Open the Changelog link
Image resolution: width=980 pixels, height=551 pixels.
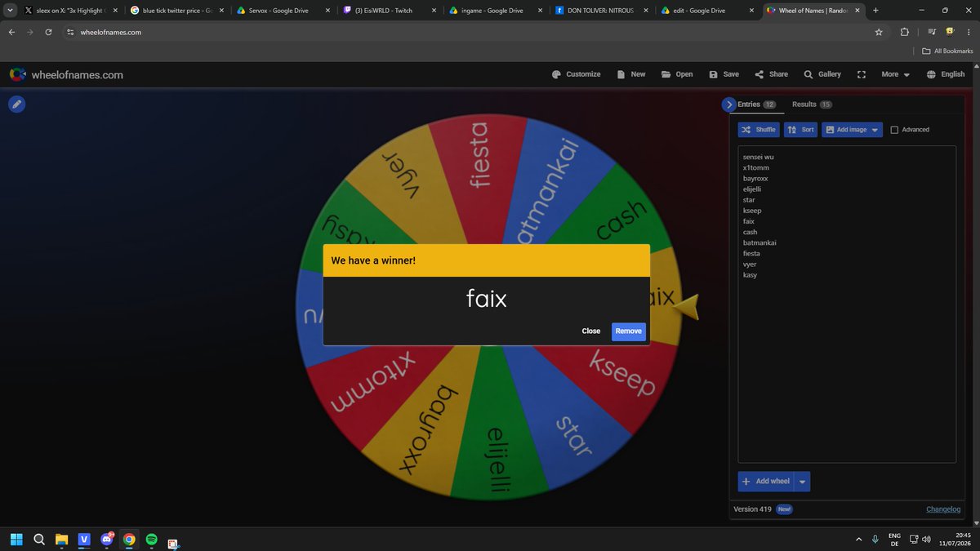pos(943,509)
